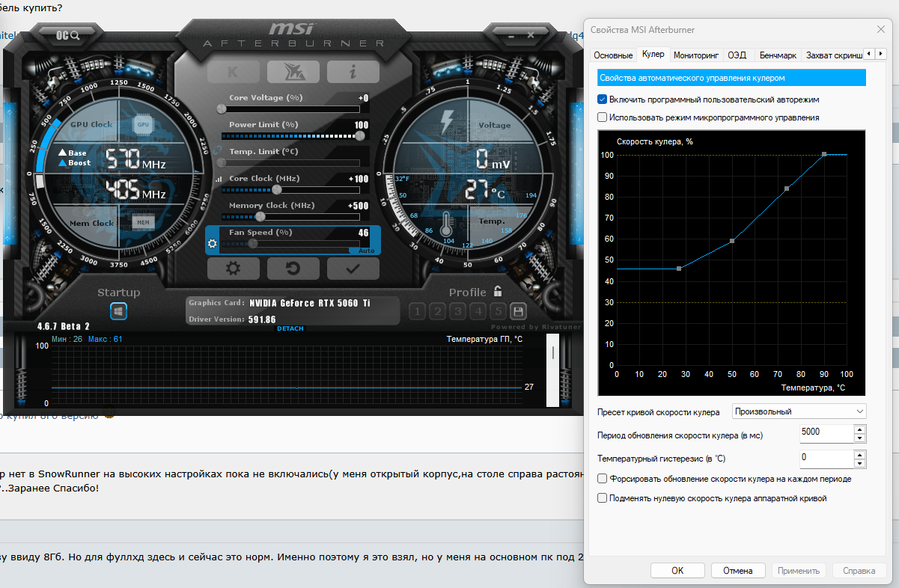Select profile slot 4
899x588 pixels.
[478, 311]
